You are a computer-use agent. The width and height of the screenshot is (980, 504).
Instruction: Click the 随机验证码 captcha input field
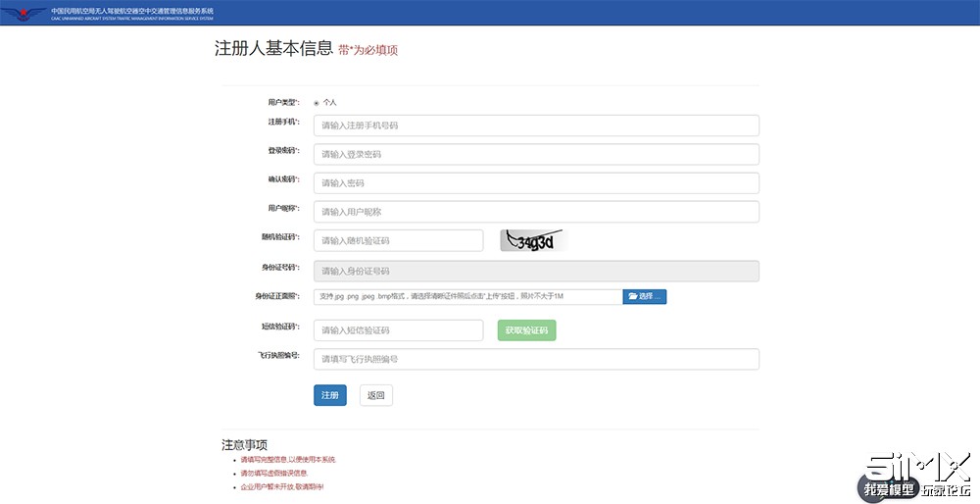point(398,241)
